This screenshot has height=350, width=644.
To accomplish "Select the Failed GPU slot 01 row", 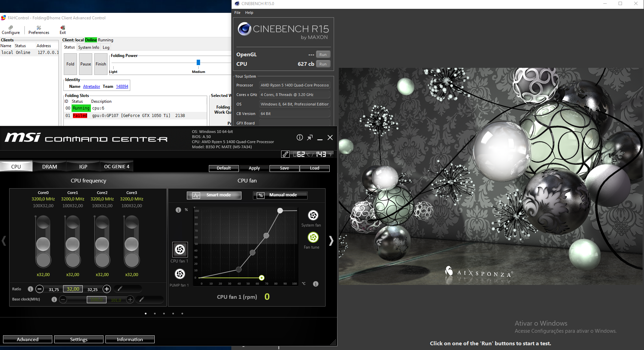I will pos(135,116).
